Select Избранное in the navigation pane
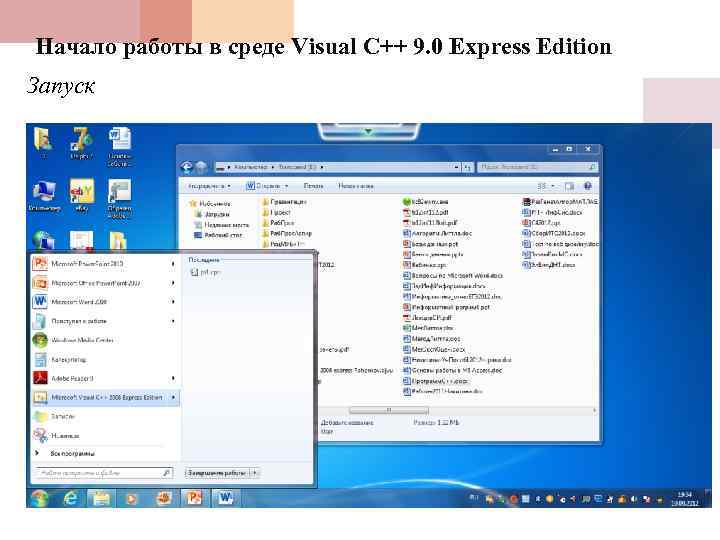720x540 pixels. 210,203
